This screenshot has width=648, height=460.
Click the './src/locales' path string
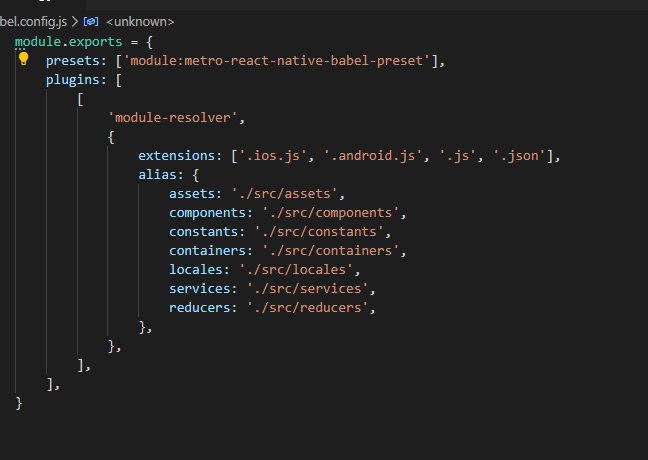[296, 270]
